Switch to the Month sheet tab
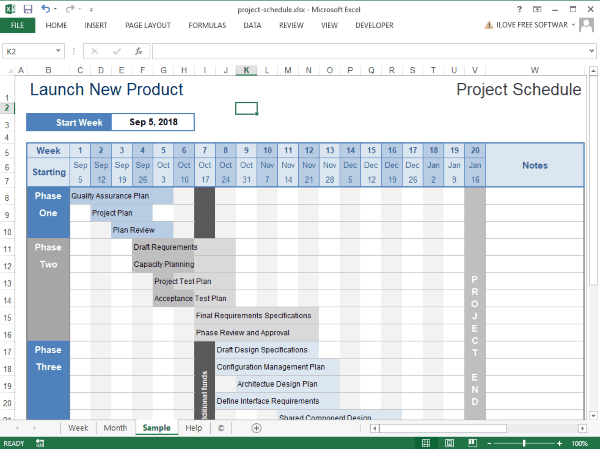This screenshot has height=449, width=600. (x=115, y=428)
